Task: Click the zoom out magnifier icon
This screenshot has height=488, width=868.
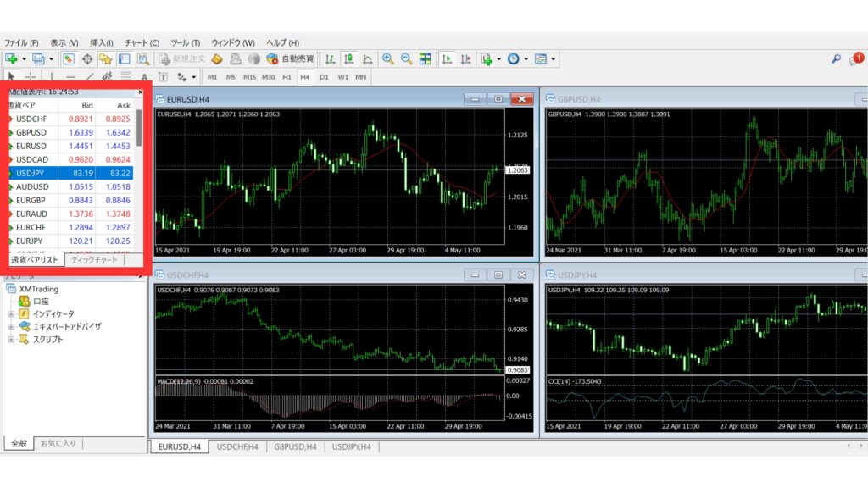Action: [406, 58]
